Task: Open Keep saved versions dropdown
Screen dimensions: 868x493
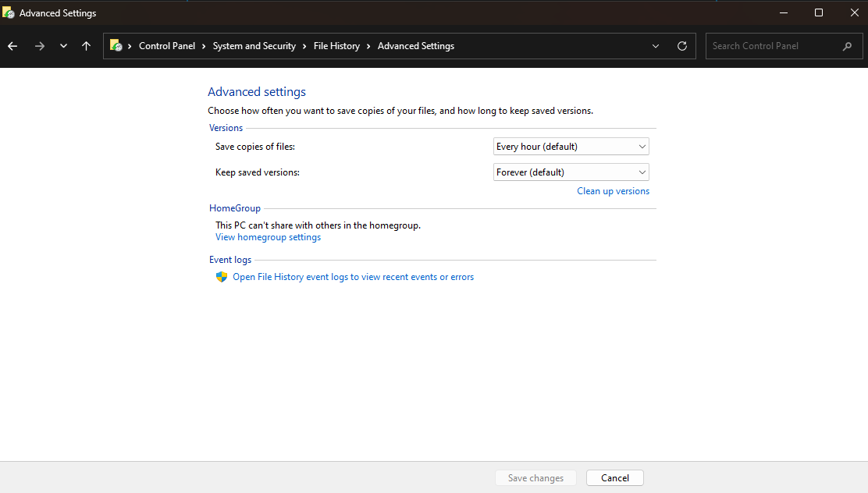Action: [571, 172]
